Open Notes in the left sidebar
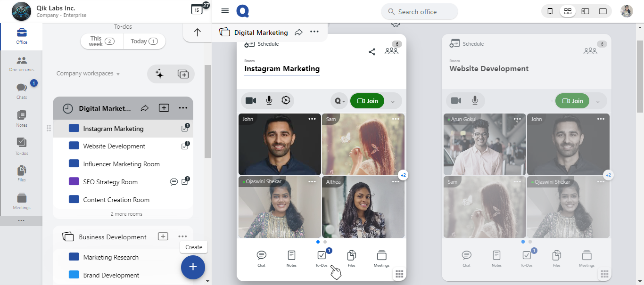 click(x=21, y=118)
